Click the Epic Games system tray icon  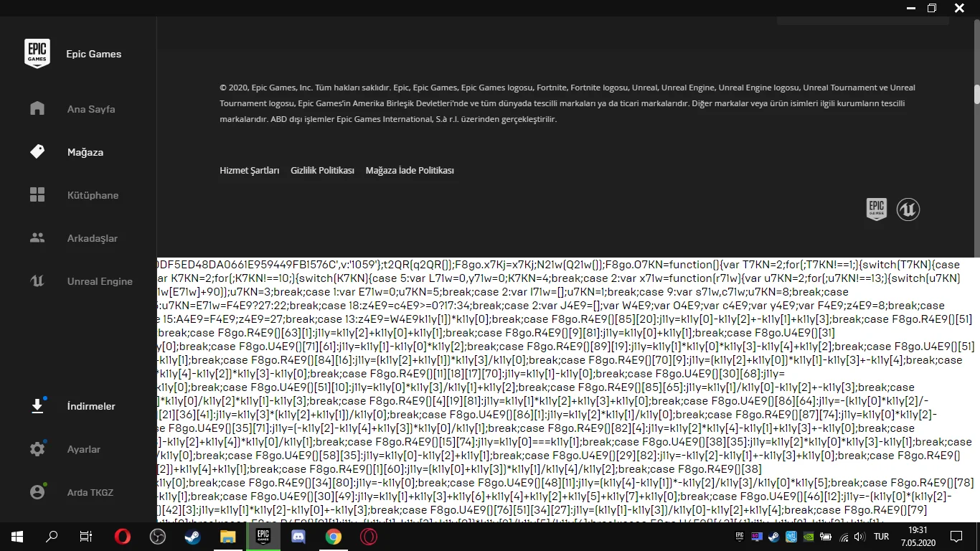(x=740, y=537)
